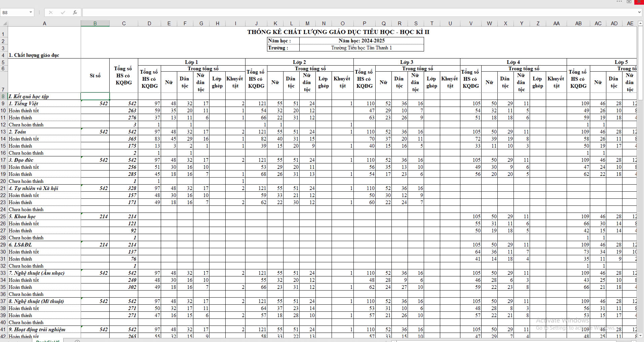Select row 41 header
644x342 pixels.
coord(3,330)
